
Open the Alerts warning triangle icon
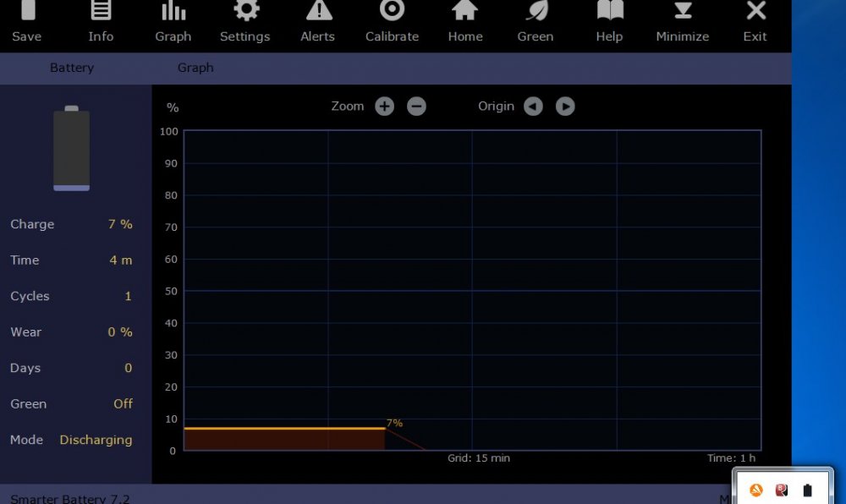pyautogui.click(x=318, y=12)
